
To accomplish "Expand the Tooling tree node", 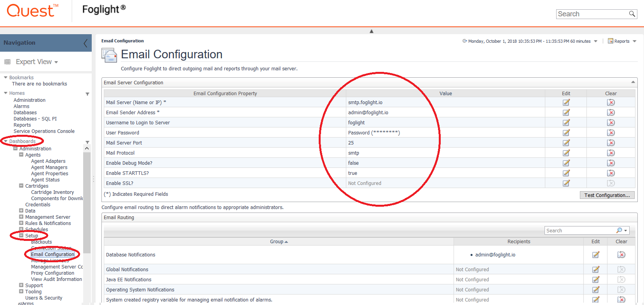I will (21, 291).
